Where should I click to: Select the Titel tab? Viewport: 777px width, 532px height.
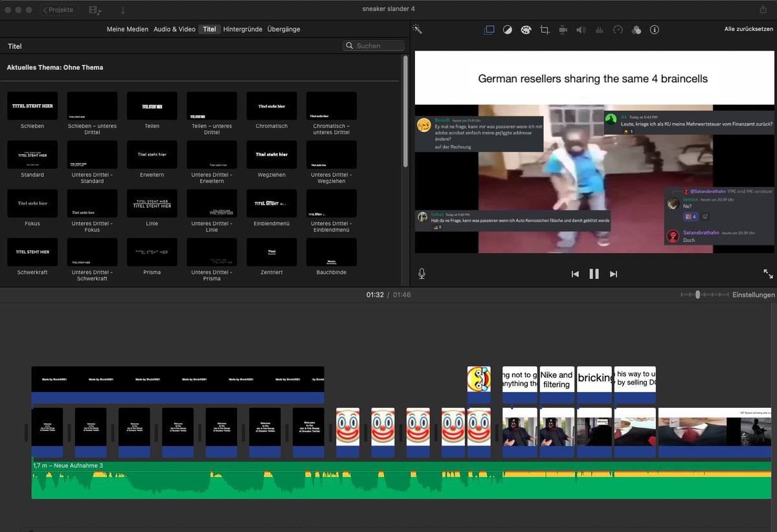pyautogui.click(x=209, y=29)
